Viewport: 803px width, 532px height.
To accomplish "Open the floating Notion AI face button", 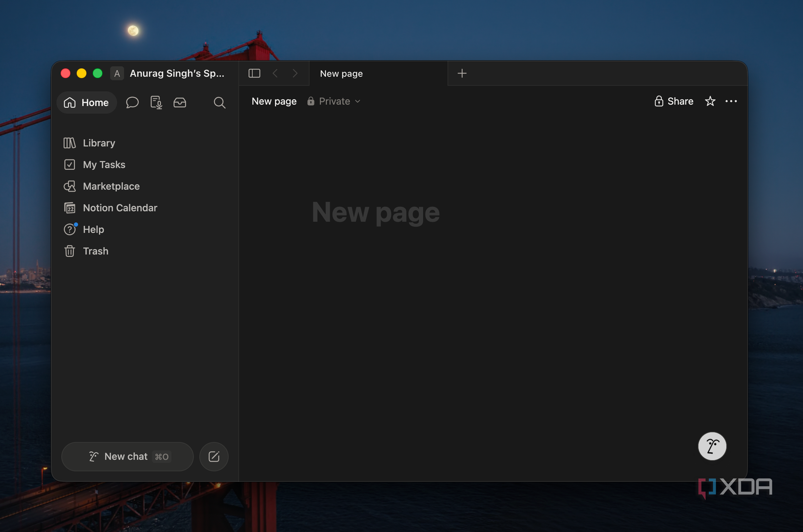I will 712,446.
